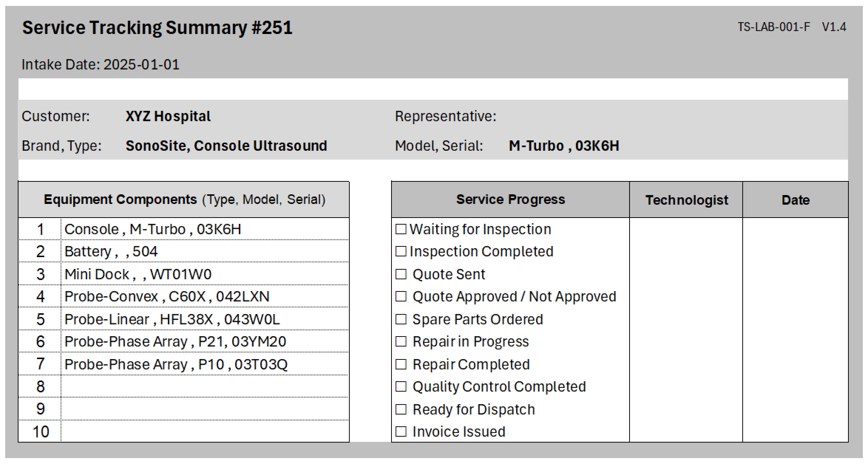Tick the Quality Control Completed checkbox

point(401,387)
